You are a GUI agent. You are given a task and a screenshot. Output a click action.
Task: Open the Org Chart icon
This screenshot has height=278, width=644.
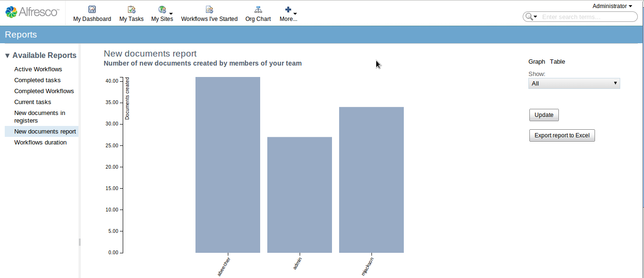point(258,10)
